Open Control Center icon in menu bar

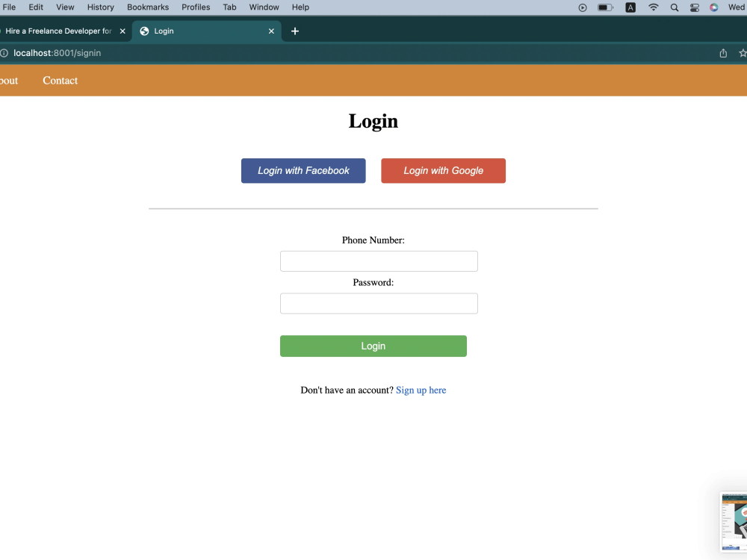695,7
